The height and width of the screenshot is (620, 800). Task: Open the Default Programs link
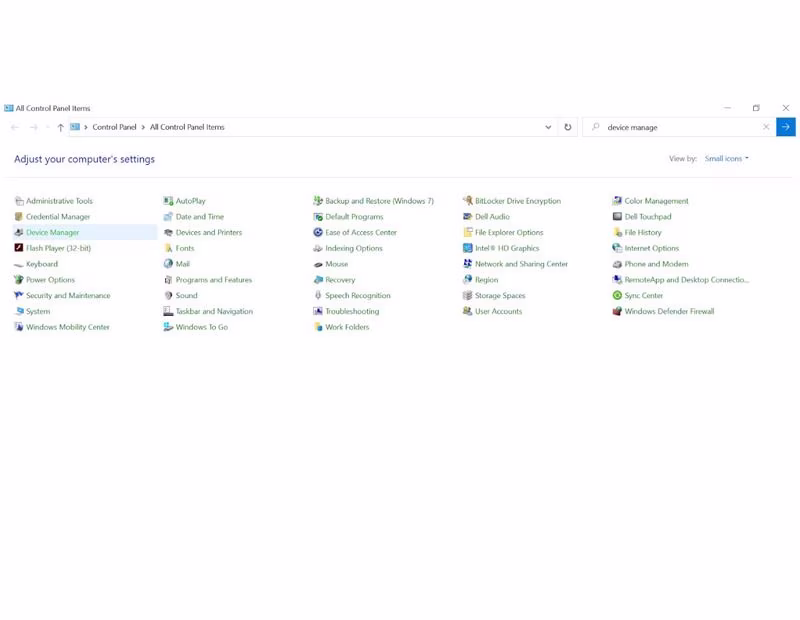pos(354,217)
